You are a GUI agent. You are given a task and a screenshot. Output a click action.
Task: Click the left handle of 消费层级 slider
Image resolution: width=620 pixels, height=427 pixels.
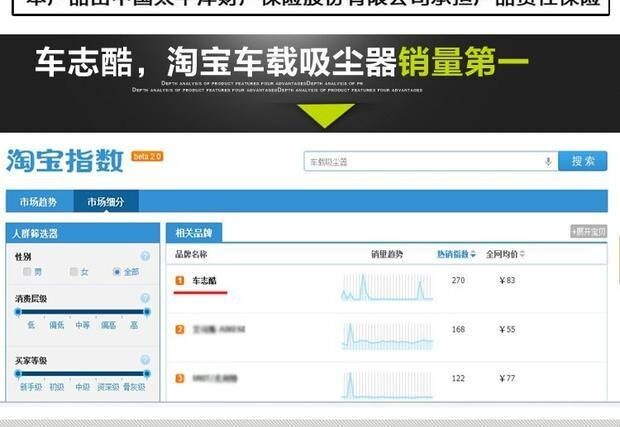point(18,312)
